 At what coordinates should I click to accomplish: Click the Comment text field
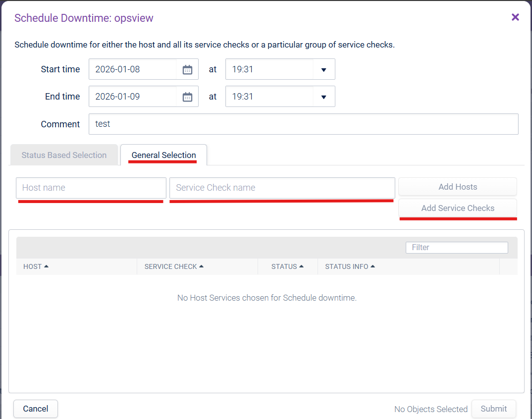tap(303, 124)
